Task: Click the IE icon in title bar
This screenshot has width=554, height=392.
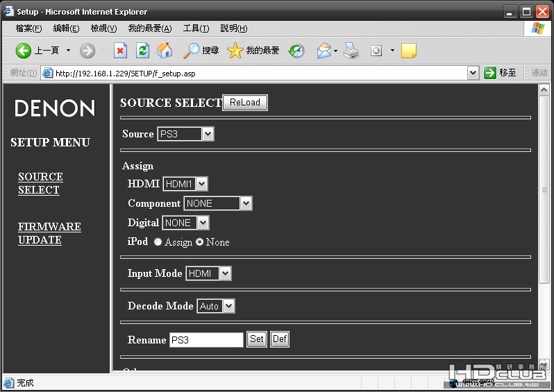Action: 8,11
